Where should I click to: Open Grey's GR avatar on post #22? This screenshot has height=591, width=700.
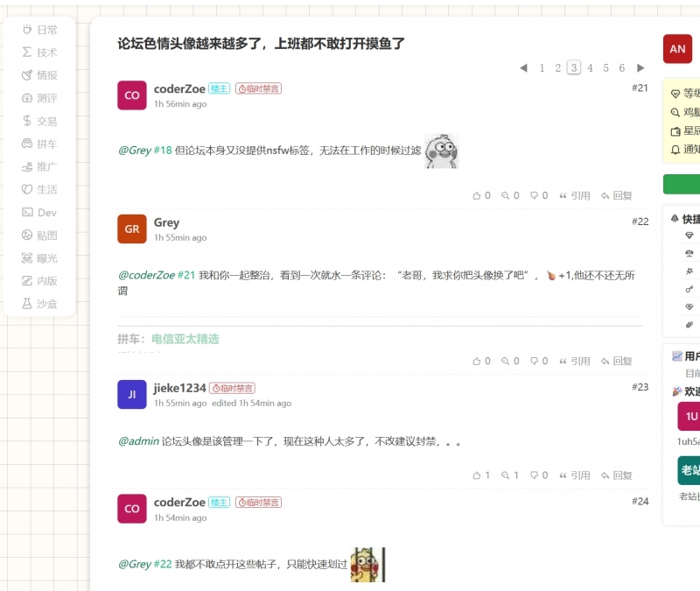(x=132, y=229)
